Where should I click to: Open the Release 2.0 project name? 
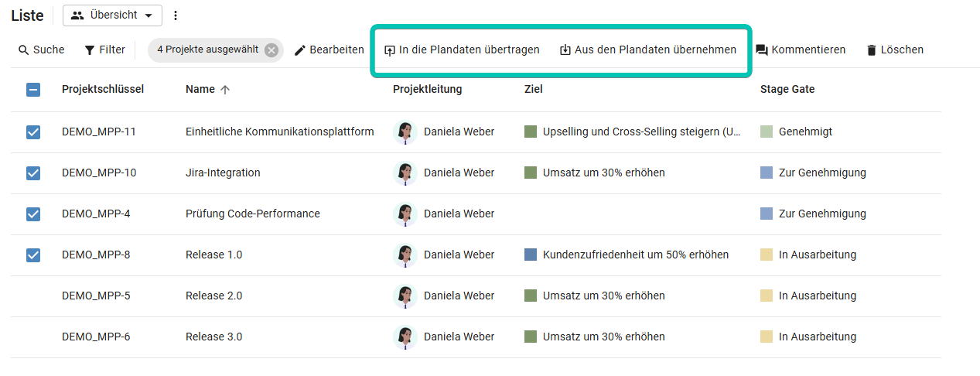213,296
